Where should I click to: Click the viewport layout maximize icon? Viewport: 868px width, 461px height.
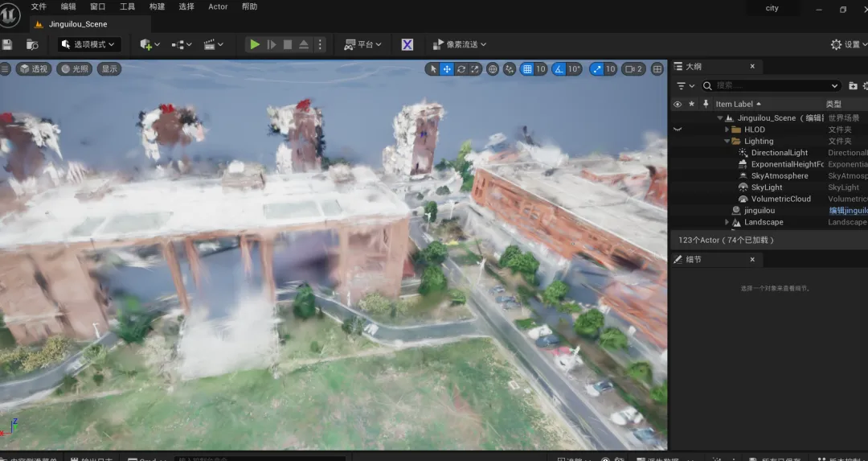[657, 69]
